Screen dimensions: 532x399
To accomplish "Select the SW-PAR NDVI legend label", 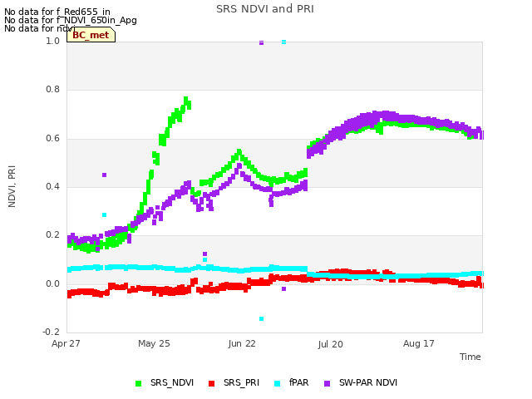I will point(368,382).
